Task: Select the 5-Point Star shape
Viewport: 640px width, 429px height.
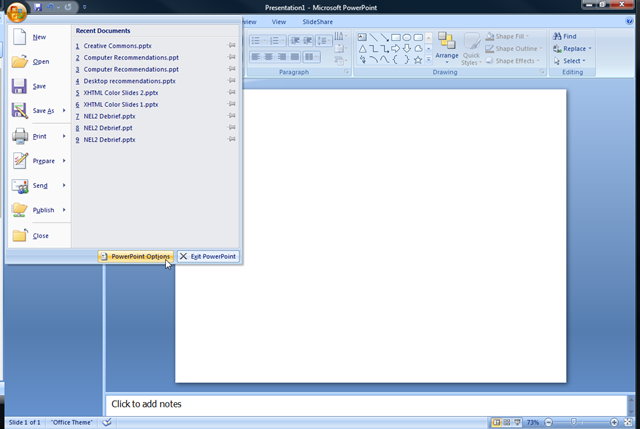Action: tap(418, 60)
